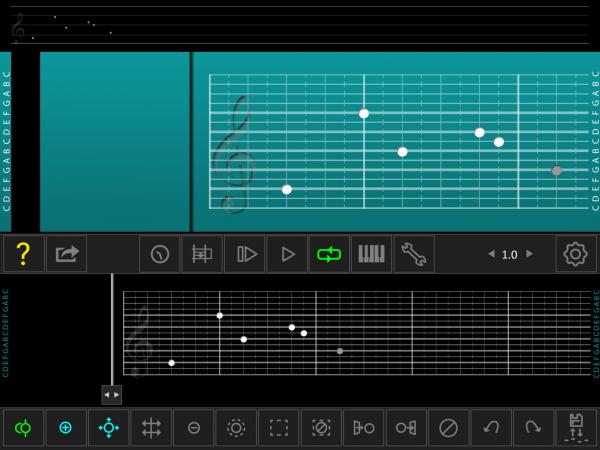Undo the last edit
The width and height of the screenshot is (600, 450).
pyautogui.click(x=491, y=427)
